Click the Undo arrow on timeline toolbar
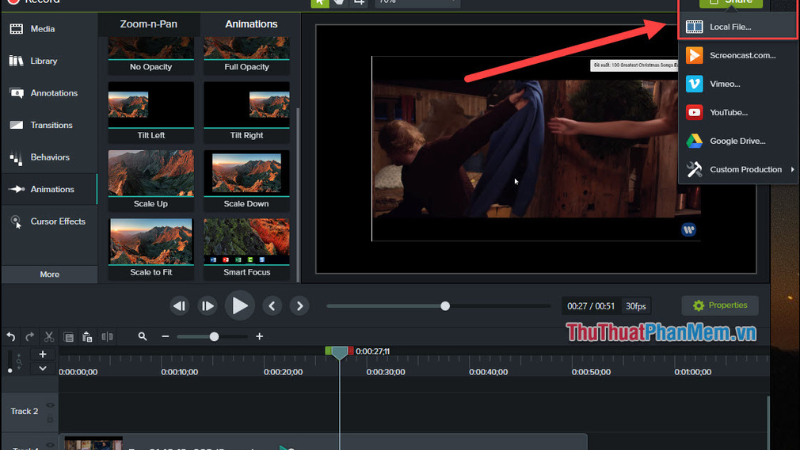 (x=11, y=337)
